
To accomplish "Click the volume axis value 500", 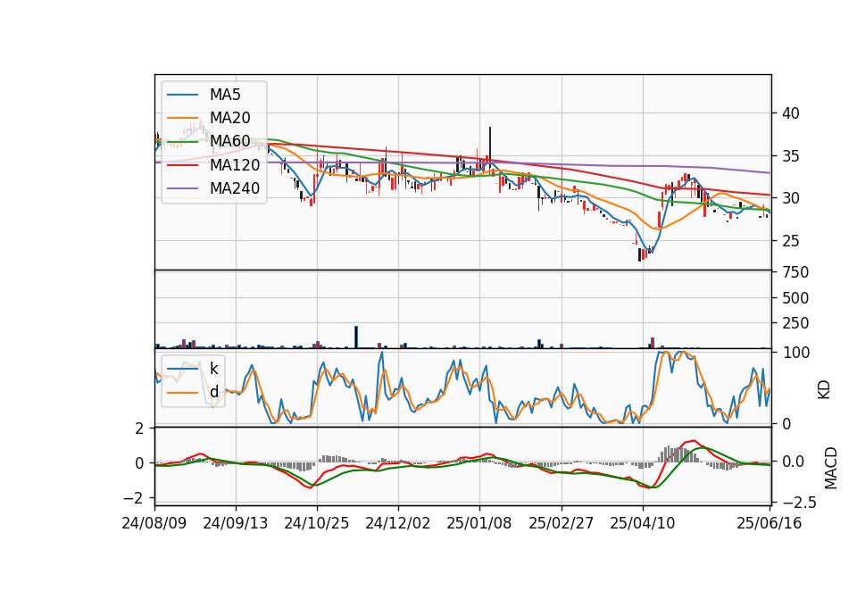I will click(x=795, y=298).
